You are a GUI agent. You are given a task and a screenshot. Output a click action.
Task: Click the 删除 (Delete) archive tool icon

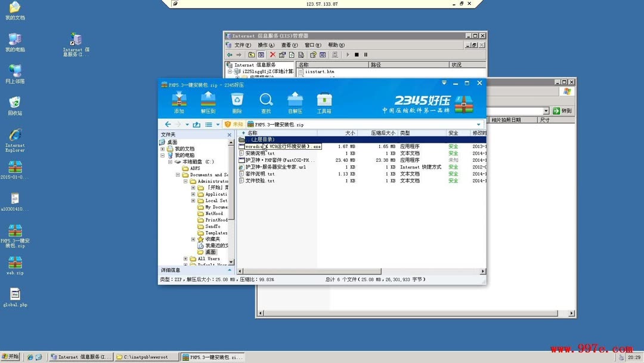(x=237, y=101)
